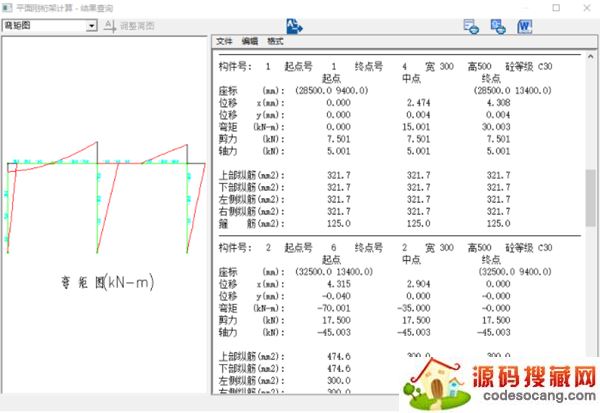The height and width of the screenshot is (413, 600).
Task: Click member 2 剪力 (kN) row label
Action: [251, 320]
